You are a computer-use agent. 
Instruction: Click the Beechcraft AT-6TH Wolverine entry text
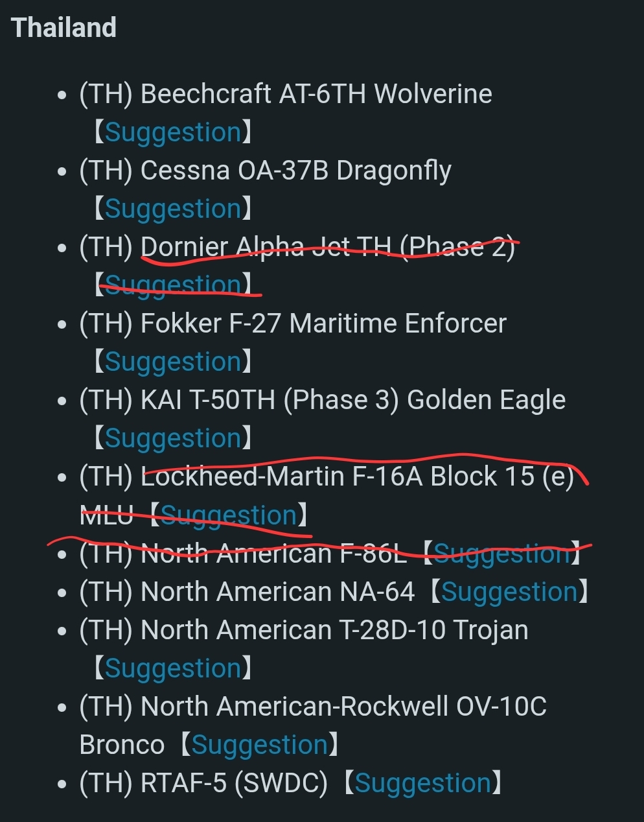(x=286, y=94)
